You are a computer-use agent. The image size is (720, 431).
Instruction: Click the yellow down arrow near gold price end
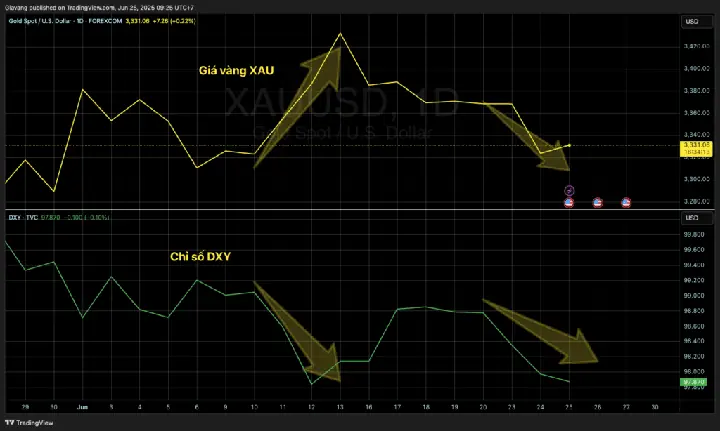tap(528, 137)
